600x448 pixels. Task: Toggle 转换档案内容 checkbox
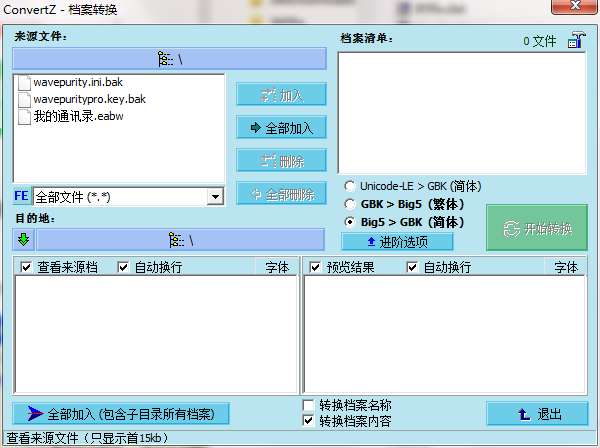[x=308, y=421]
